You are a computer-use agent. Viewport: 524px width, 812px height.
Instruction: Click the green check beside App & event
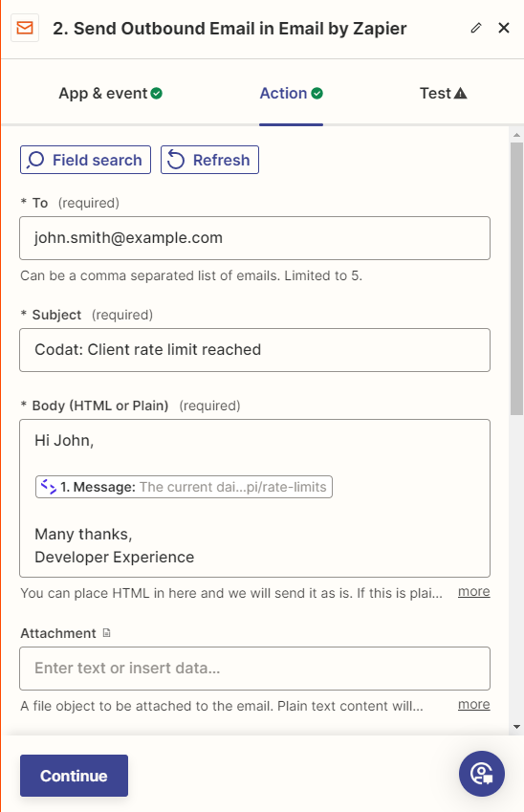click(157, 93)
